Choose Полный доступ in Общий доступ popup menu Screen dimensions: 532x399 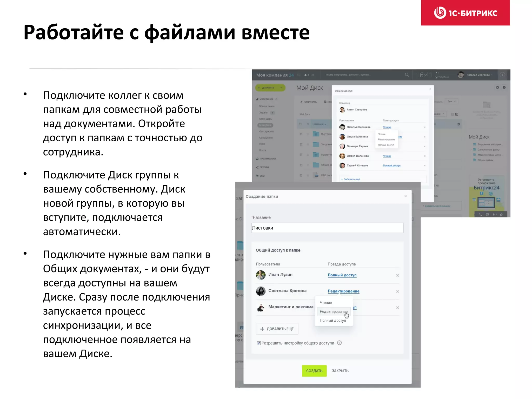(x=386, y=145)
